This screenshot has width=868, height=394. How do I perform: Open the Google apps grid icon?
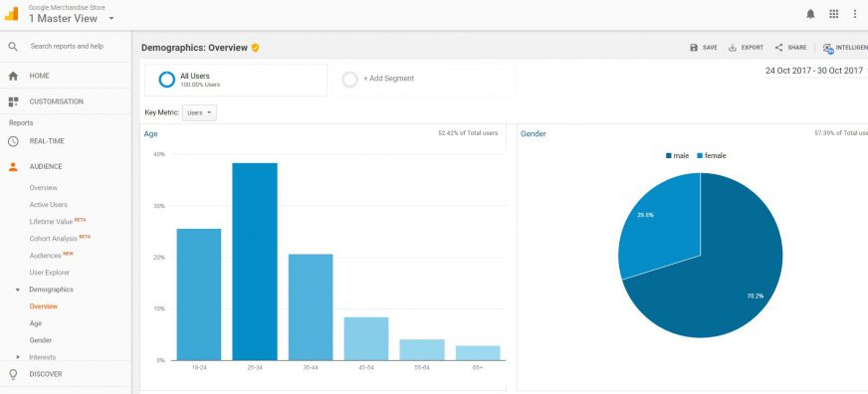834,14
